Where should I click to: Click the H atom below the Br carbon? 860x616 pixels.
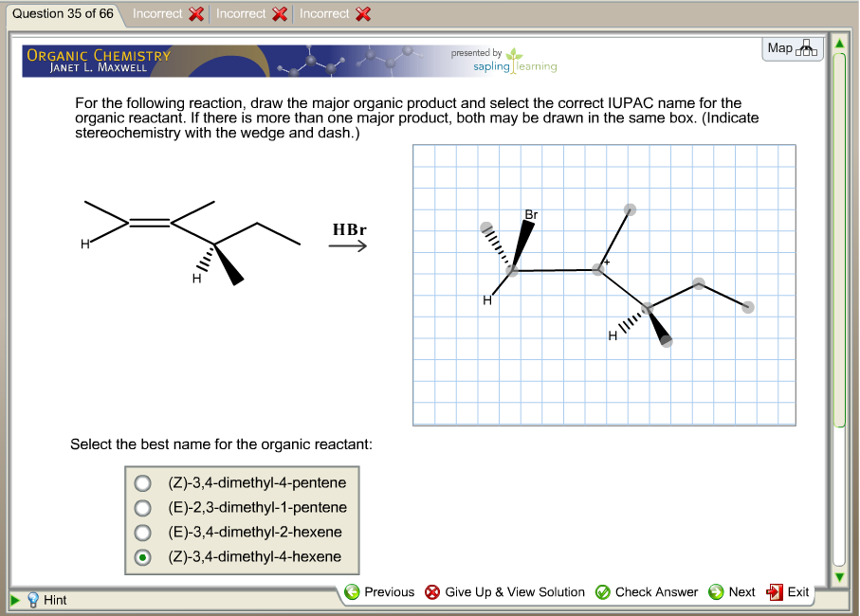pos(487,299)
